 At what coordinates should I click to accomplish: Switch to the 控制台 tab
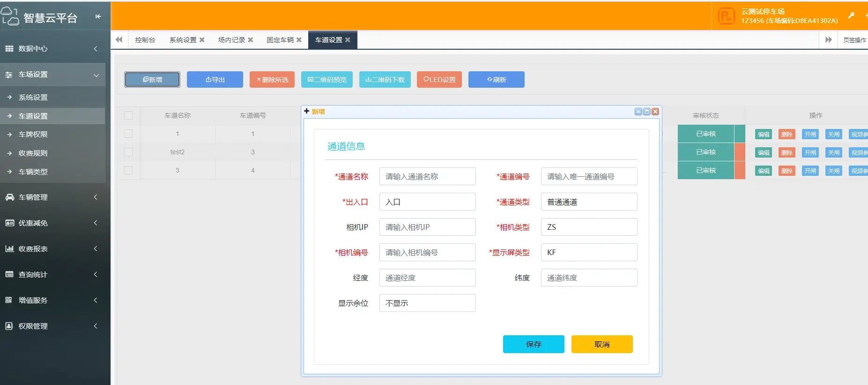(x=145, y=40)
